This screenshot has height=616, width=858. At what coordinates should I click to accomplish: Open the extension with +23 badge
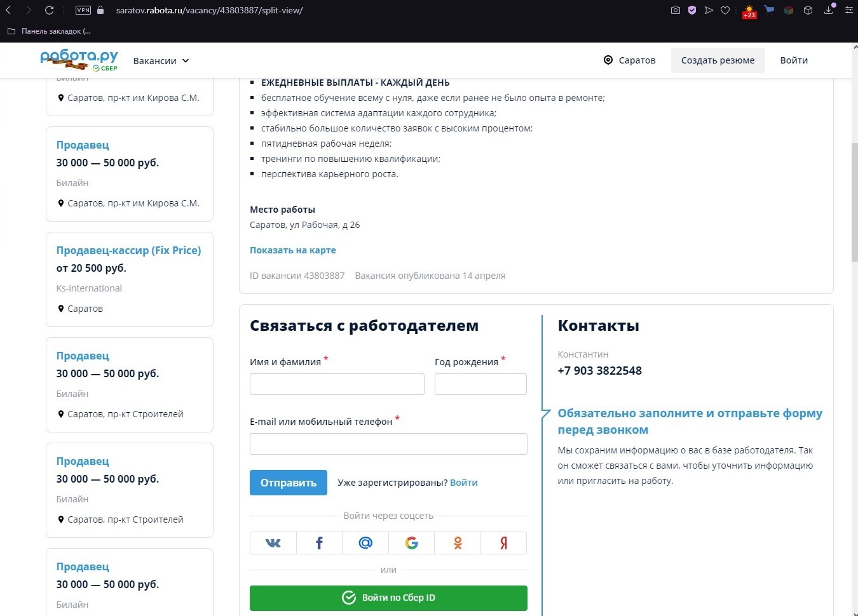click(x=749, y=11)
